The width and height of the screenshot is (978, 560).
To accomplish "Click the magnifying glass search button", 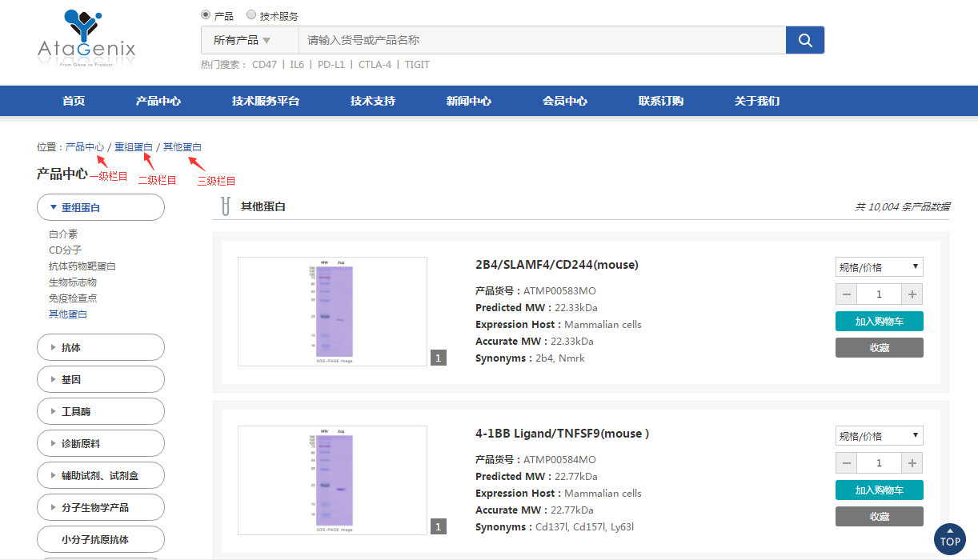I will click(805, 40).
